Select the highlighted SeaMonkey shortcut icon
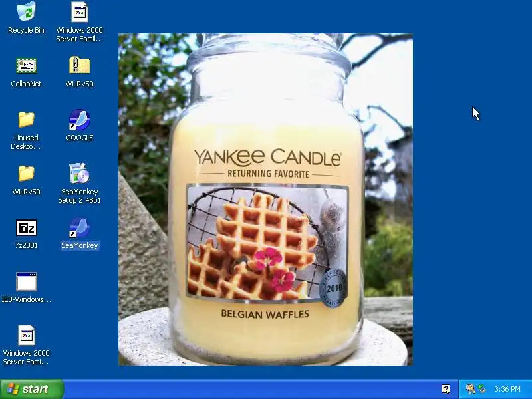Screen dimensions: 532x399 [79, 227]
